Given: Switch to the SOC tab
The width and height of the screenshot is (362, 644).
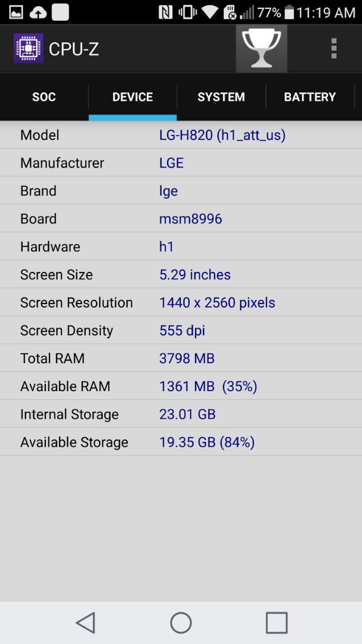Looking at the screenshot, I should click(x=44, y=97).
